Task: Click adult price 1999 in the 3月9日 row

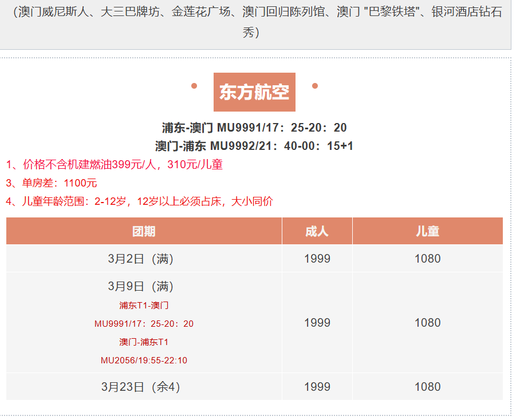Action: [317, 323]
